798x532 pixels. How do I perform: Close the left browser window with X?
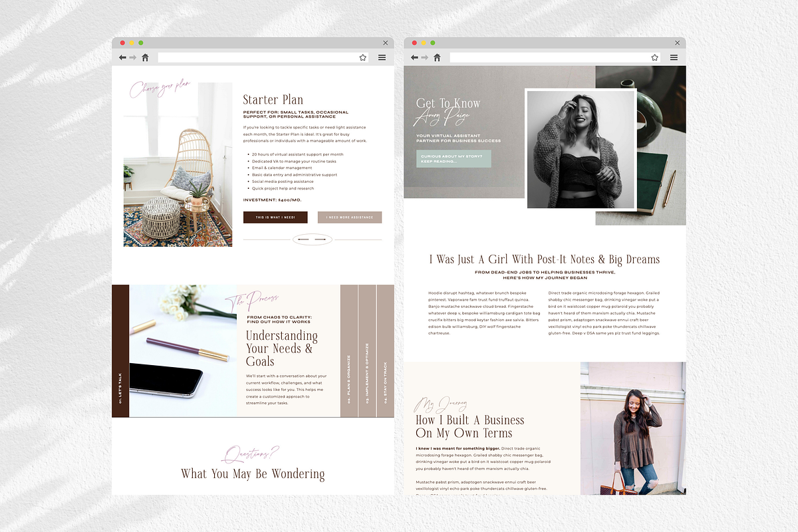pos(385,43)
